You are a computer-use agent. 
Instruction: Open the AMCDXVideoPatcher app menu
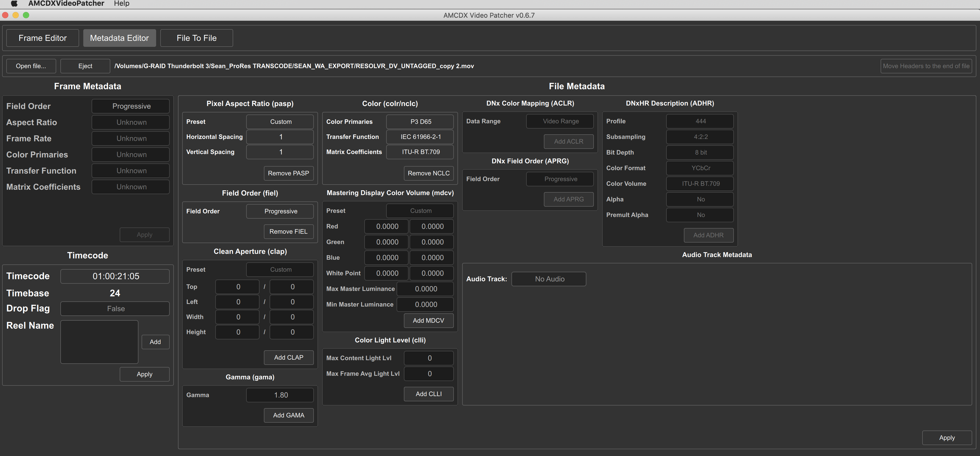[66, 3]
